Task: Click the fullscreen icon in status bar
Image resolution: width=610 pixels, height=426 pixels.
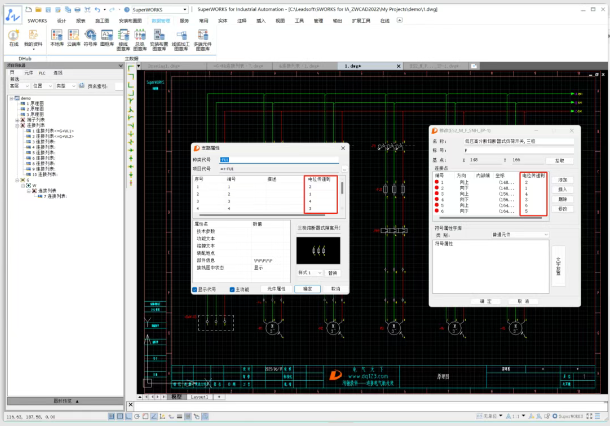Action: 589,416
